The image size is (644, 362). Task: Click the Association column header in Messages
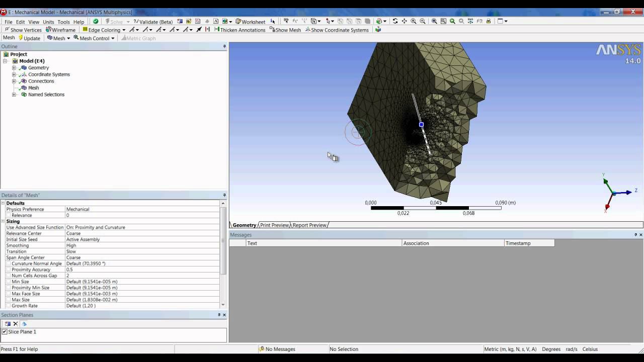[x=453, y=243]
